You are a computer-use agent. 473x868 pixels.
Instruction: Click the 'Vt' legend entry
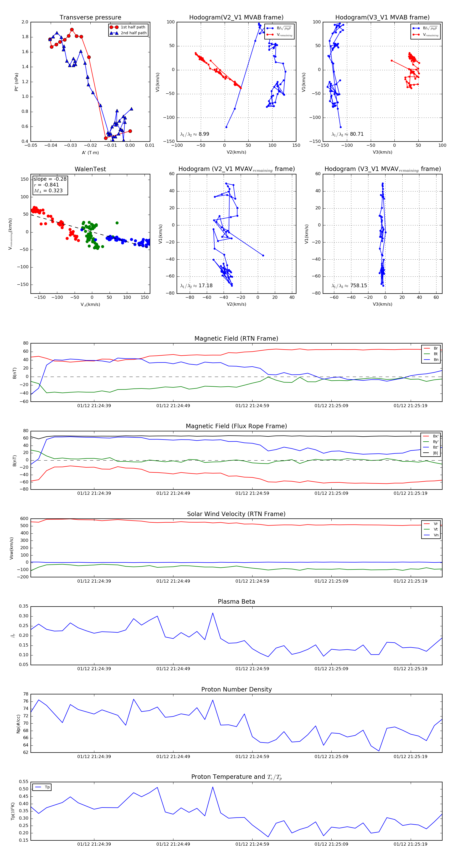(x=431, y=529)
